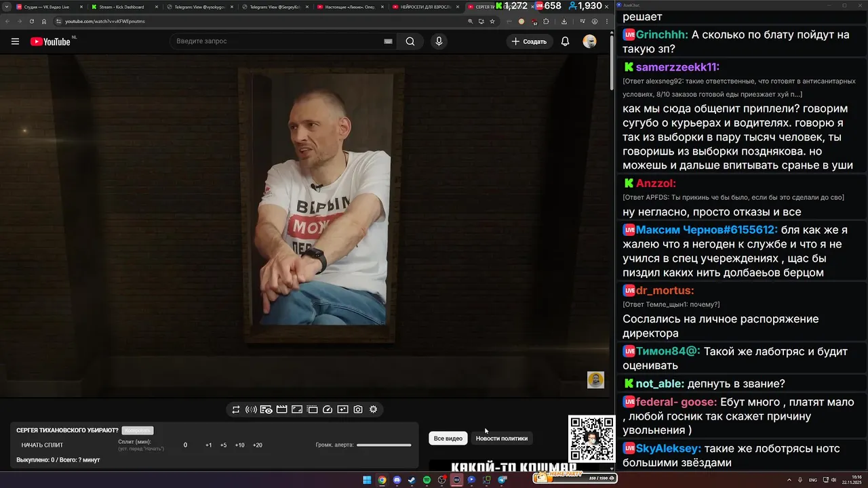Open the YouTube account avatar menu
Screen dimensions: 868x488
click(590, 41)
